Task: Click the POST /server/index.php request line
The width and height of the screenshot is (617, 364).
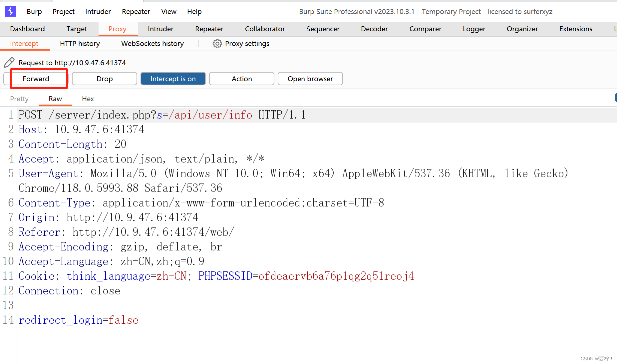Action: [x=162, y=115]
